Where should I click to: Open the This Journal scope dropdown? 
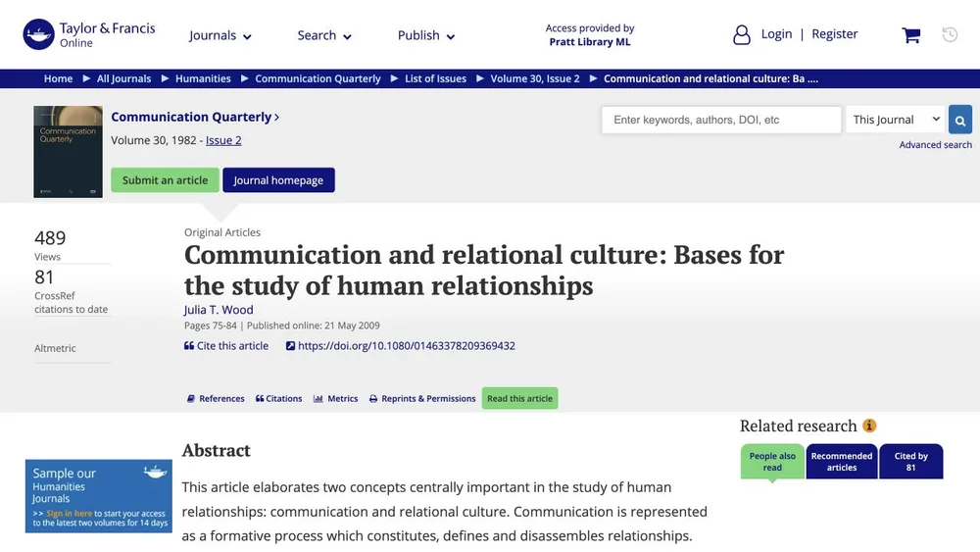897,120
